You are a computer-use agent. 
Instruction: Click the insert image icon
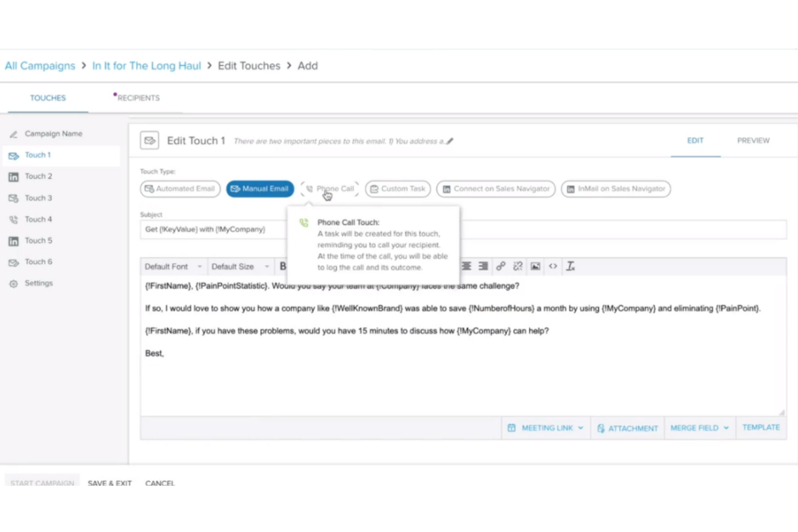coord(535,266)
